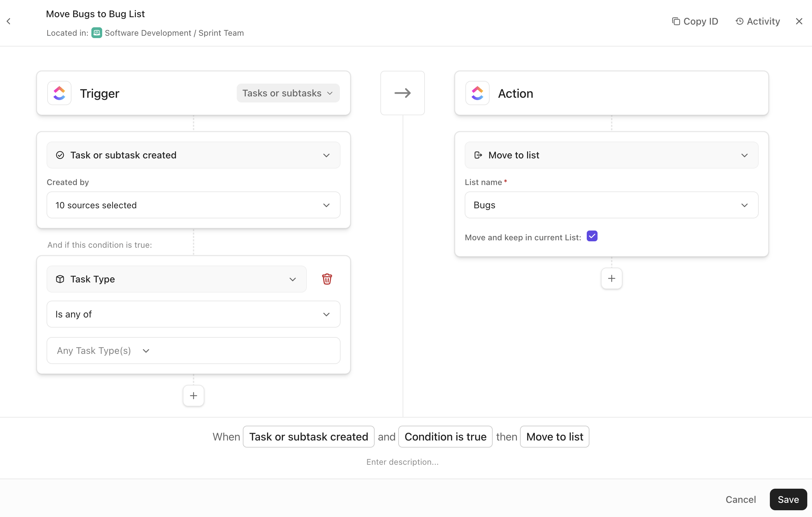Cancel editing the automation

click(x=741, y=499)
